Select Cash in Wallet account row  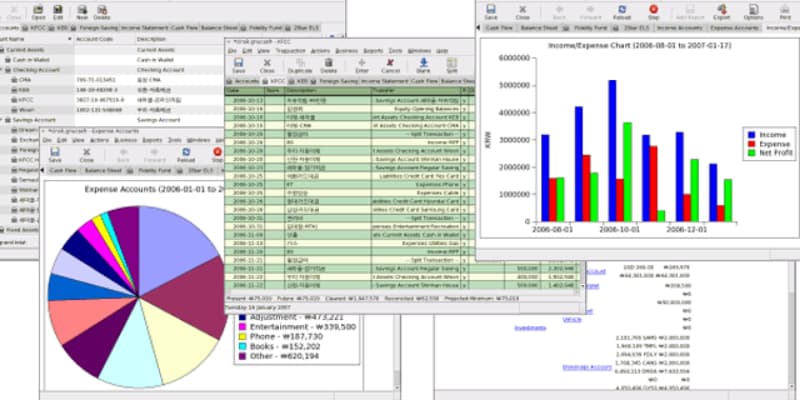(112, 60)
